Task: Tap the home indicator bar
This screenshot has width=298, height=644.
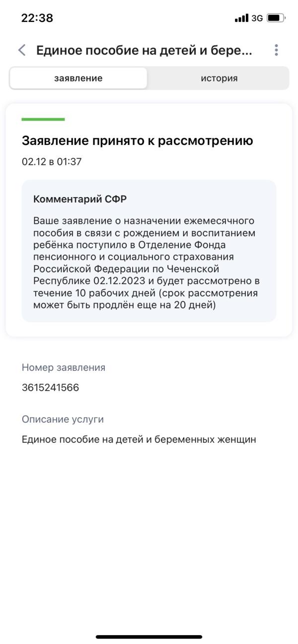Action: coord(149,637)
